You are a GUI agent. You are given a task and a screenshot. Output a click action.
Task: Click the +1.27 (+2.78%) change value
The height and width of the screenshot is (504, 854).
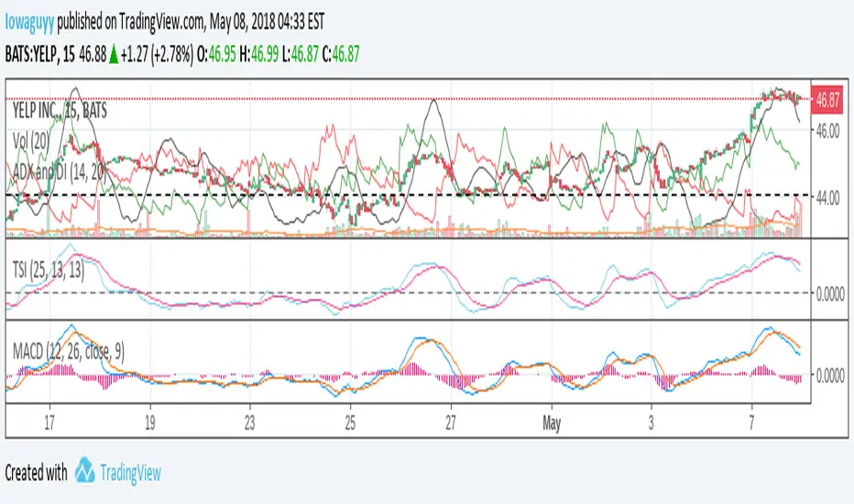[157, 54]
